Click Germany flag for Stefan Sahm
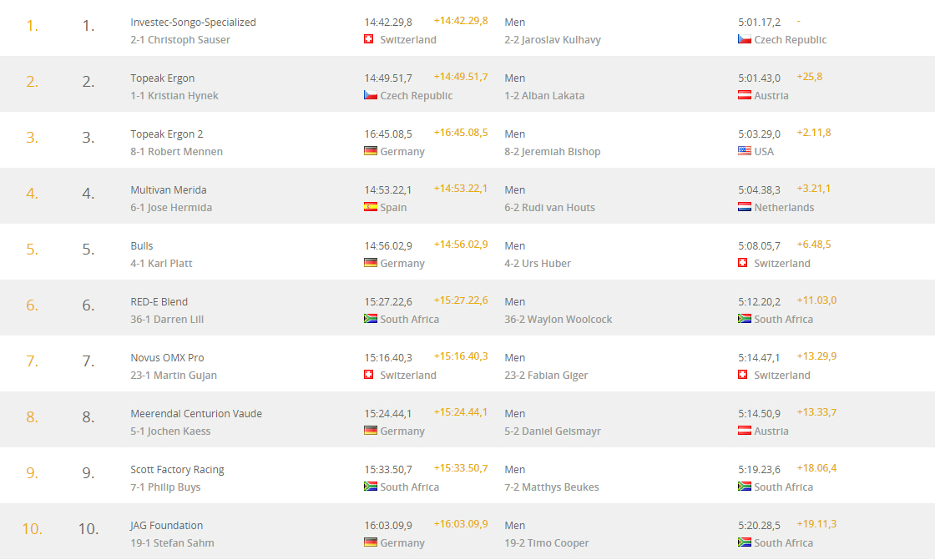The image size is (935, 560). (x=371, y=542)
